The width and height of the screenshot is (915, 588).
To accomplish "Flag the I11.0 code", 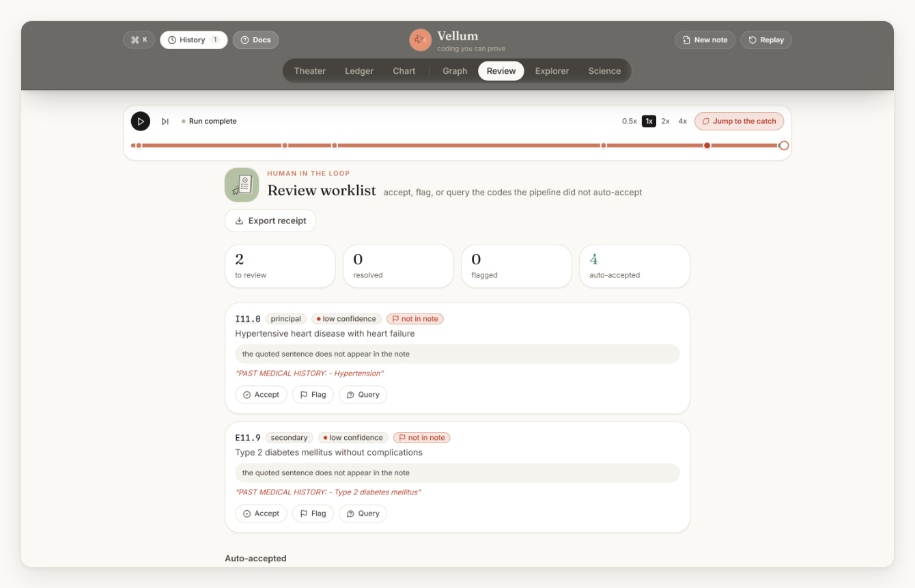I will point(313,395).
